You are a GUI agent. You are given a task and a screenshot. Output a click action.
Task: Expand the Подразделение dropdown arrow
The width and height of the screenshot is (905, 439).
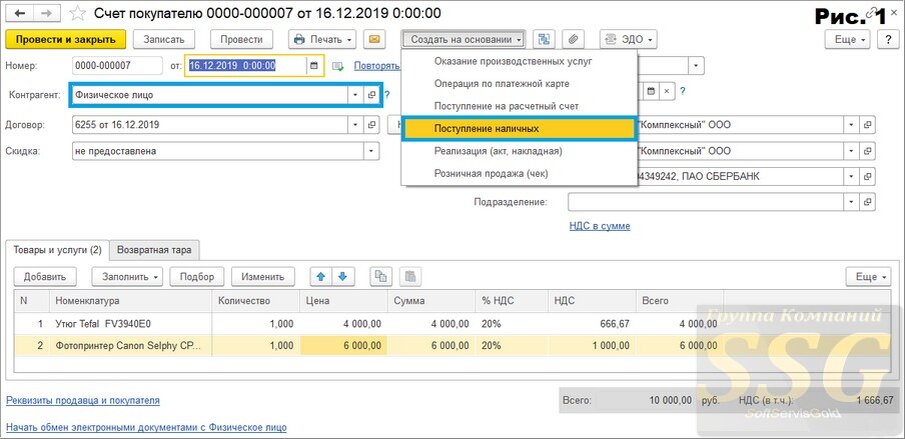pyautogui.click(x=851, y=202)
